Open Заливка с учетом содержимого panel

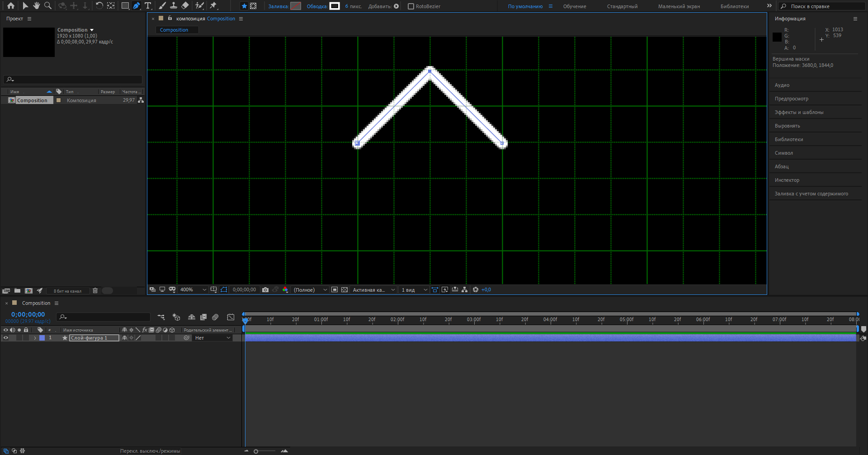click(811, 194)
